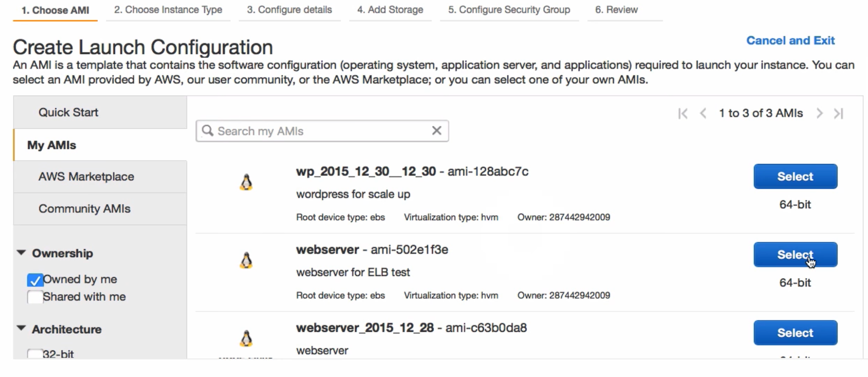This screenshot has width=868, height=377.
Task: Uncheck the Owned by me checkbox
Action: tap(35, 280)
